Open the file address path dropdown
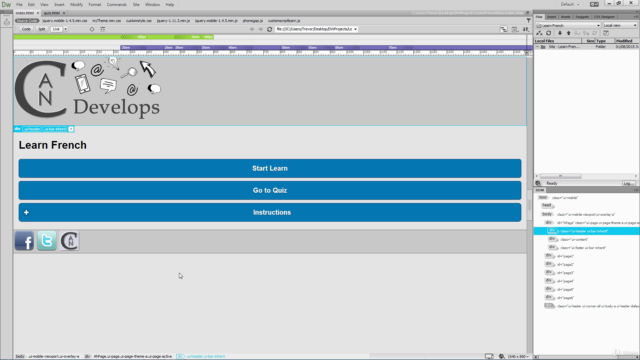The height and width of the screenshot is (360, 640). click(x=355, y=29)
